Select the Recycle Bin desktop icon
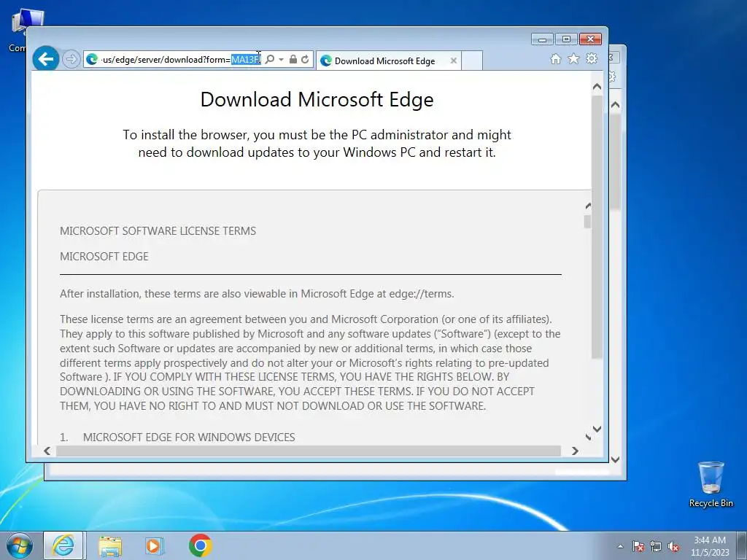Viewport: 747px width, 560px height. point(711,484)
